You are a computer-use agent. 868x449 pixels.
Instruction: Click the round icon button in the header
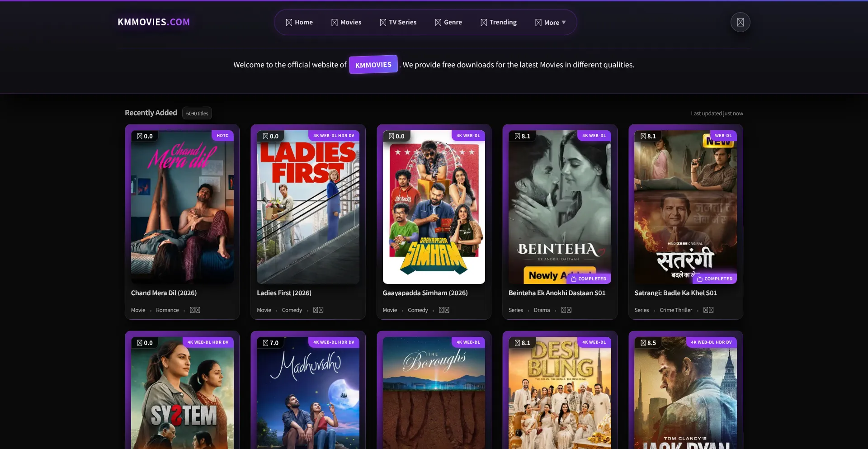740,22
